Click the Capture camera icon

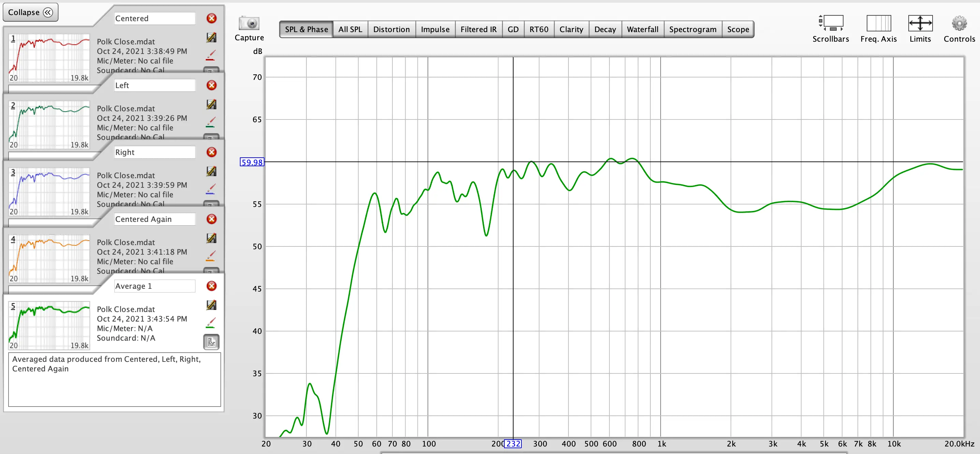coord(249,24)
